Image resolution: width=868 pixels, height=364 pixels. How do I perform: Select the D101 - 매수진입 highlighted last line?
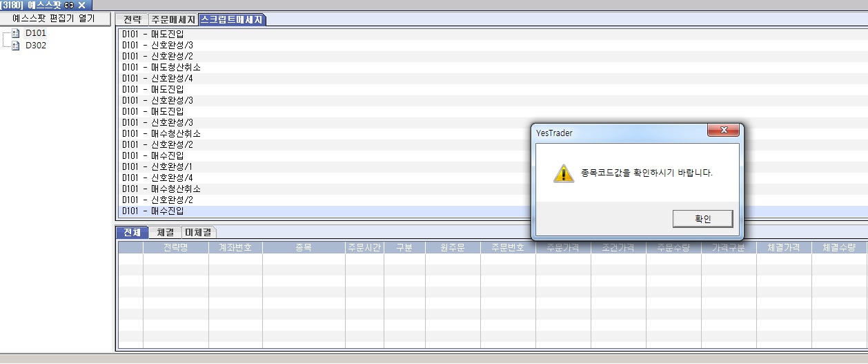click(153, 211)
